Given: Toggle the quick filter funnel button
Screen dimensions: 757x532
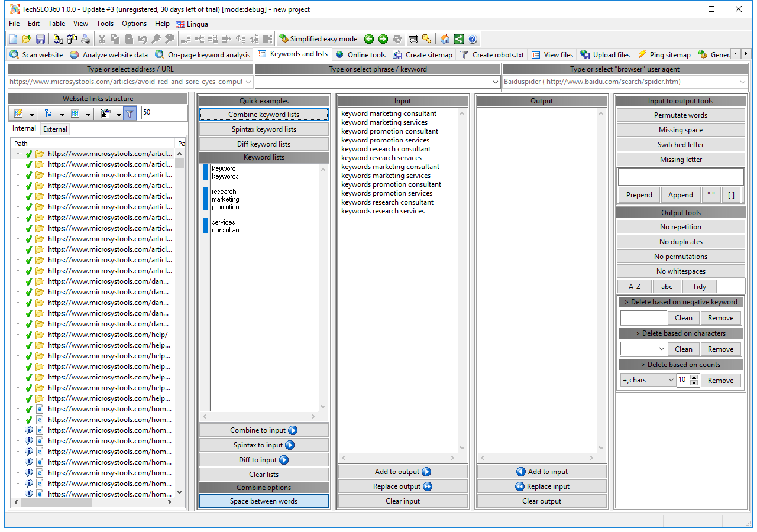Looking at the screenshot, I should coord(130,113).
